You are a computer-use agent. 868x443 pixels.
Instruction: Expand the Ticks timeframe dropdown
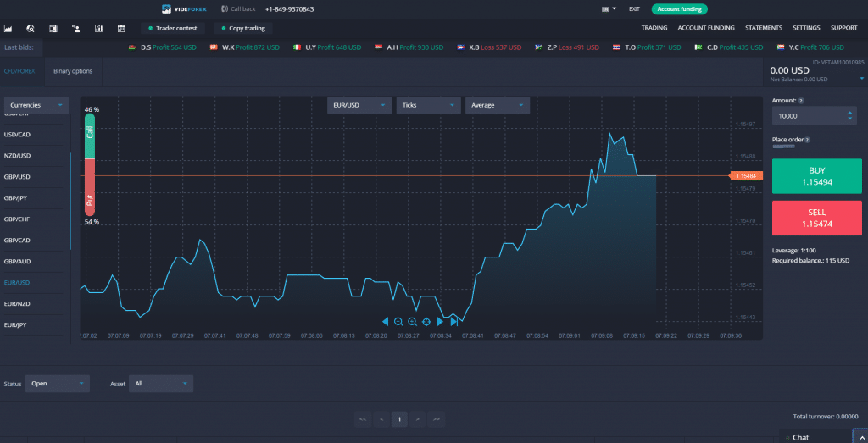coord(428,105)
